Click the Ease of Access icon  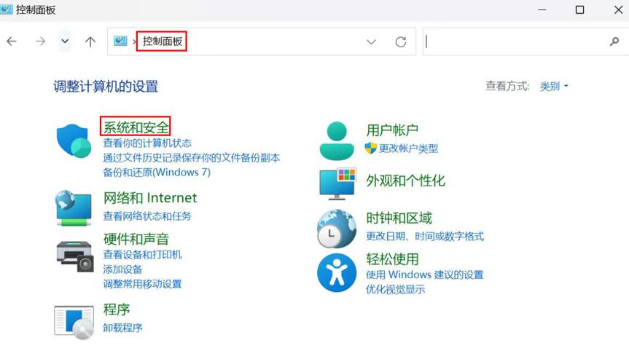point(336,273)
